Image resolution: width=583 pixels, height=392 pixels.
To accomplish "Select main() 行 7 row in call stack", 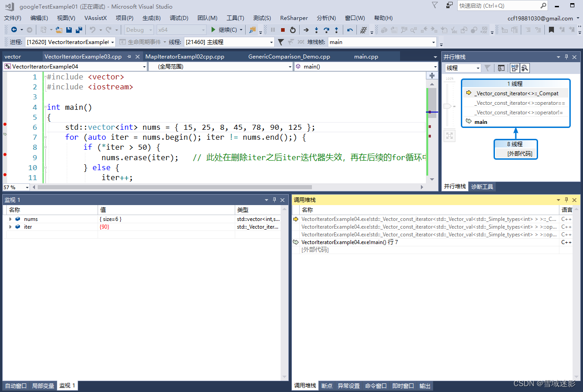I will click(430, 242).
